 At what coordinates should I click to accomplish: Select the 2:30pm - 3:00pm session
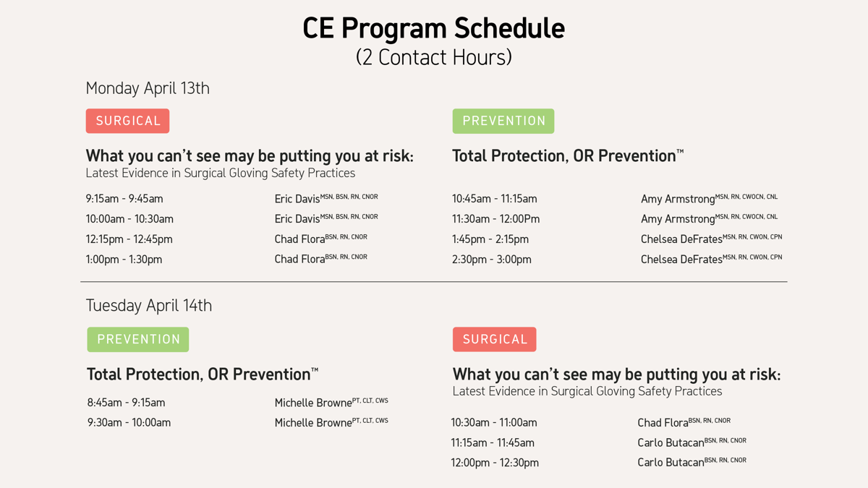[492, 260]
